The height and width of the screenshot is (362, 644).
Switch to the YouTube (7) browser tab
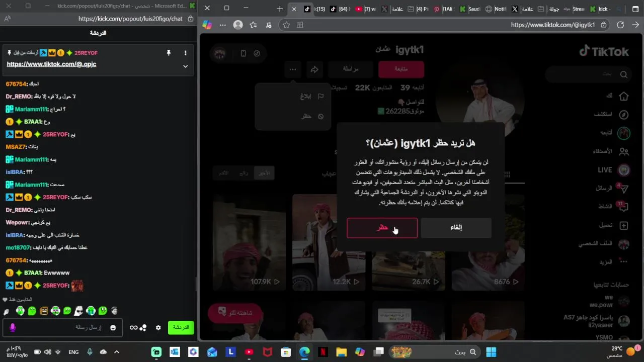tap(365, 9)
